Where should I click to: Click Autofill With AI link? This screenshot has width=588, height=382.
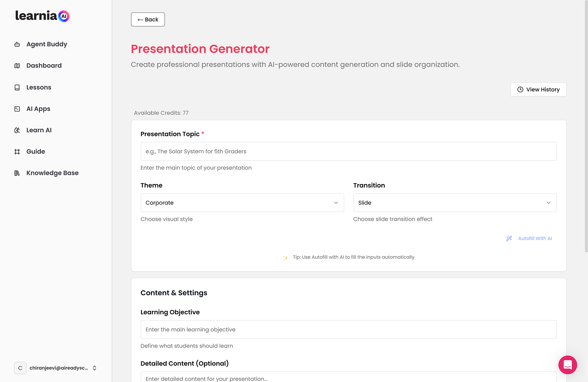535,238
